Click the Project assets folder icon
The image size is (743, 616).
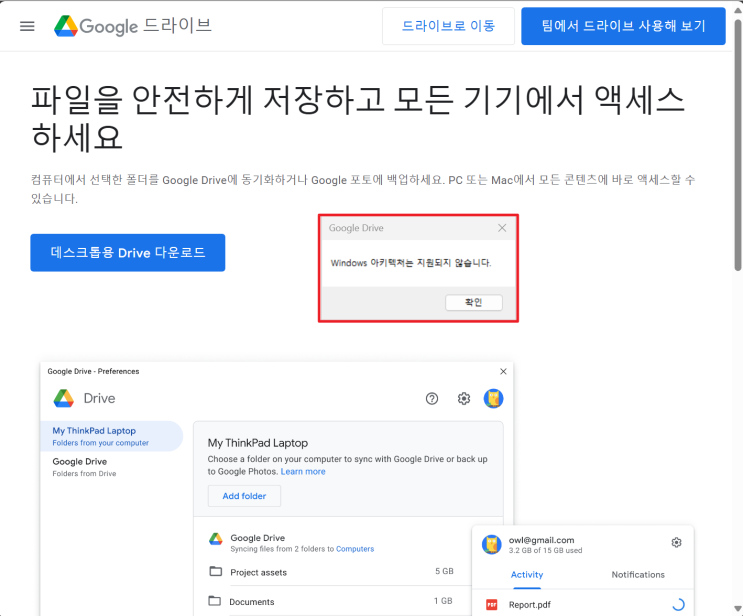tap(216, 571)
